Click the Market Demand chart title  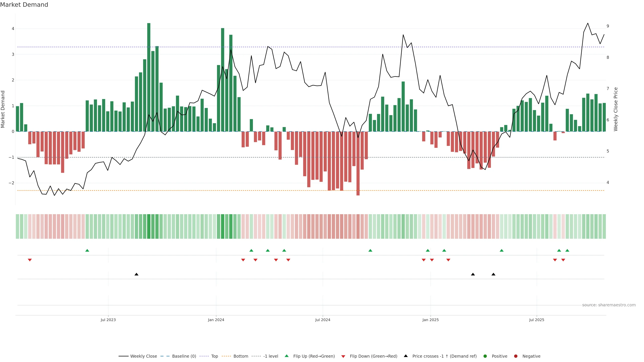tap(24, 5)
